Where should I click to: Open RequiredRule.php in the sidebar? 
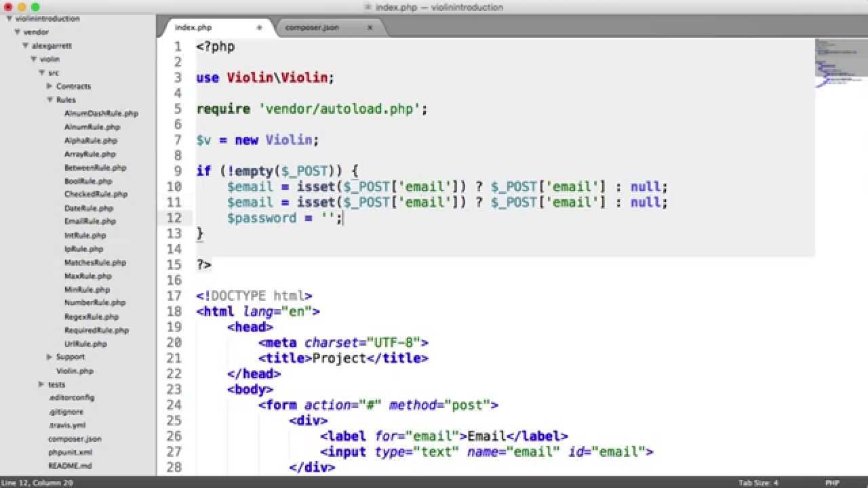pyautogui.click(x=96, y=330)
